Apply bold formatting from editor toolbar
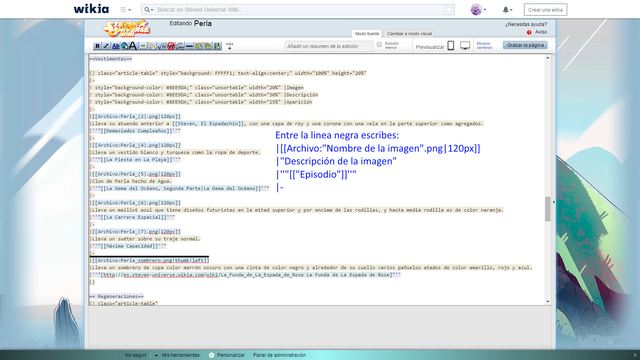640x360 pixels. click(97, 46)
